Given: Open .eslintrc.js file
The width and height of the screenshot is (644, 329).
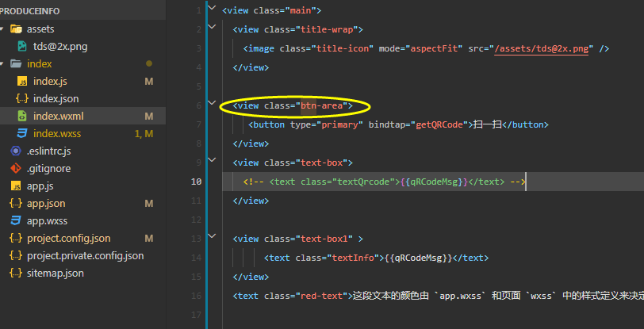Looking at the screenshot, I should pos(49,151).
